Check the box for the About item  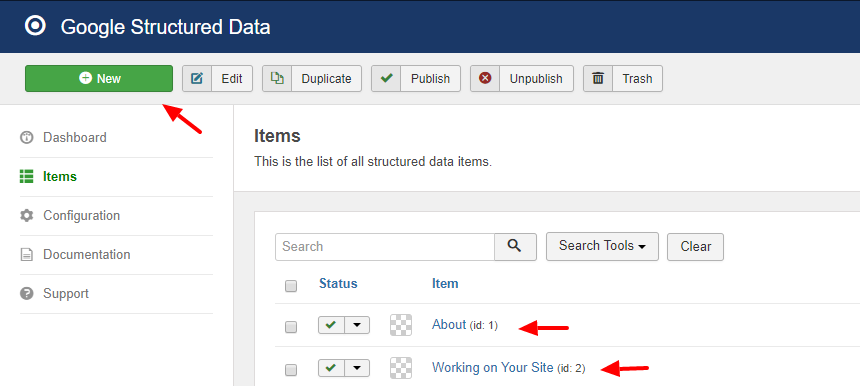(x=291, y=327)
